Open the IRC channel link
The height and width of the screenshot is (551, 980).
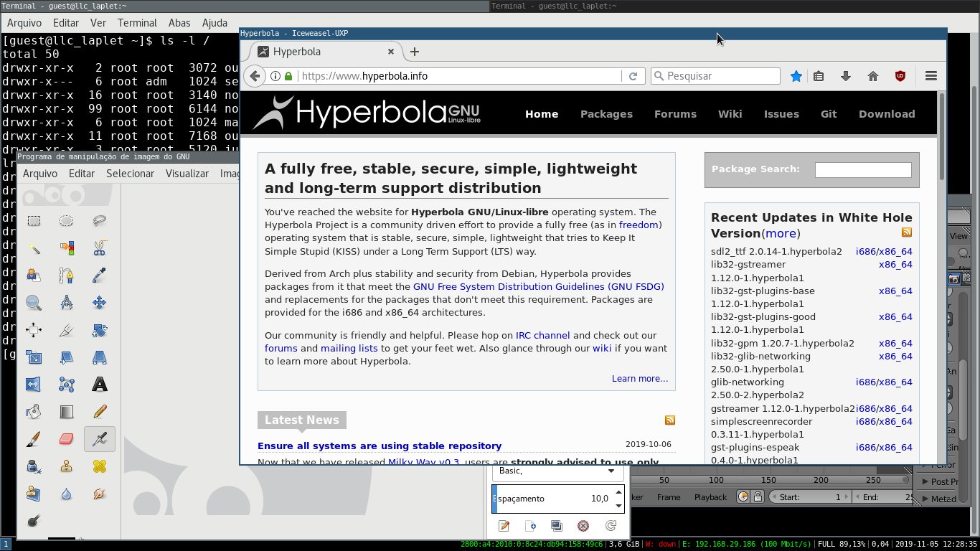[542, 335]
